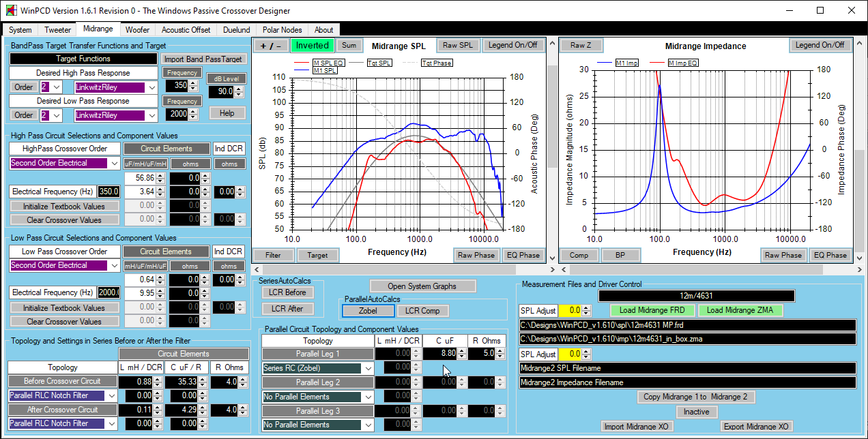
Task: Click the Electrical Frequency 350.0 high pass field
Action: pos(108,192)
